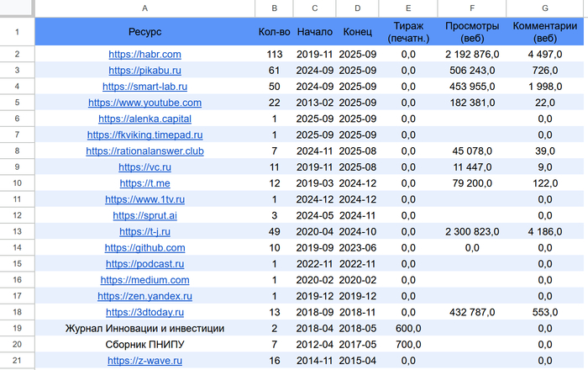Open the https://fkviking.timepad.ru link

pos(144,135)
